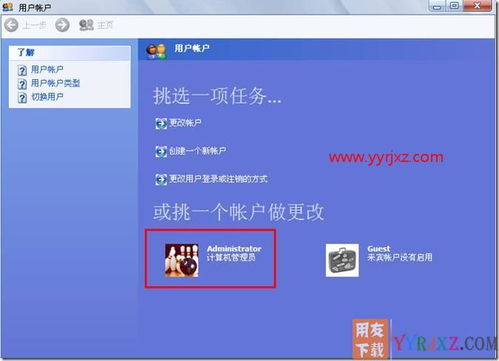Image resolution: width=499 pixels, height=361 pixels.
Task: Click the user accounts header icon
Action: pyautogui.click(x=156, y=51)
